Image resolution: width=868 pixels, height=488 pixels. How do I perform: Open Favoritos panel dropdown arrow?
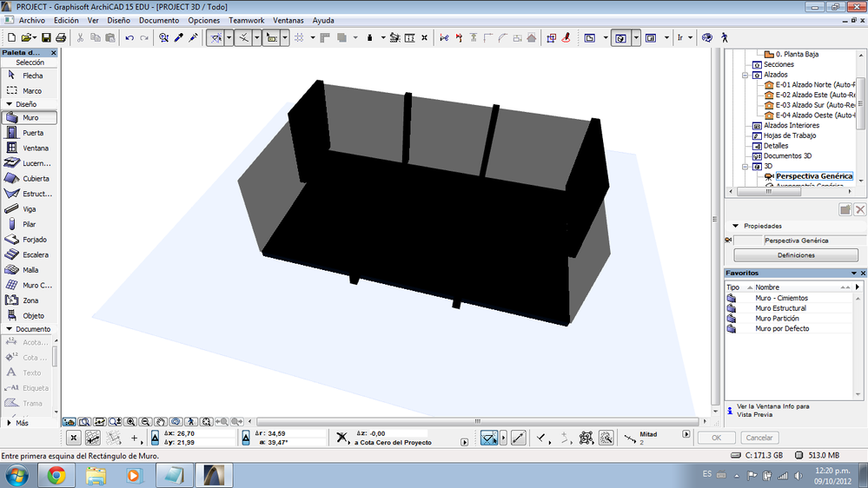(x=854, y=274)
